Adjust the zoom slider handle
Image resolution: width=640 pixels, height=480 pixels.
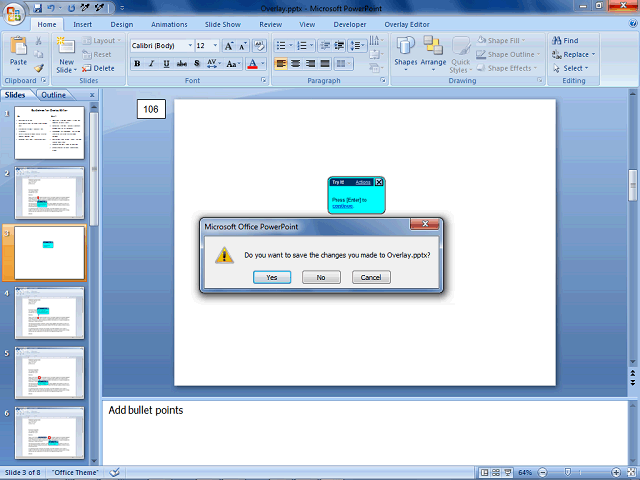pos(567,472)
